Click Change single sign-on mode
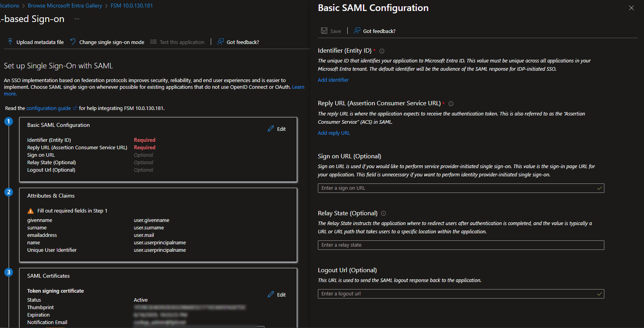The width and height of the screenshot is (644, 328). pyautogui.click(x=111, y=42)
